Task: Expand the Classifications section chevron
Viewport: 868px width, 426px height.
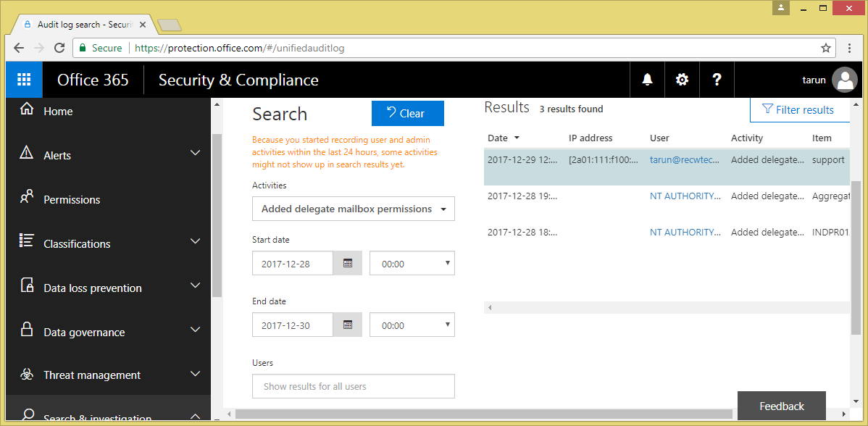Action: 195,241
